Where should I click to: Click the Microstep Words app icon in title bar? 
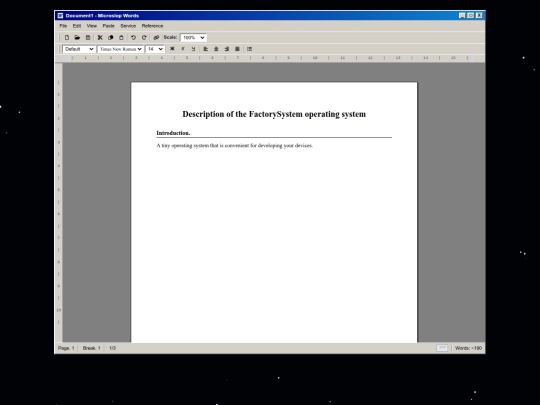[x=60, y=15]
